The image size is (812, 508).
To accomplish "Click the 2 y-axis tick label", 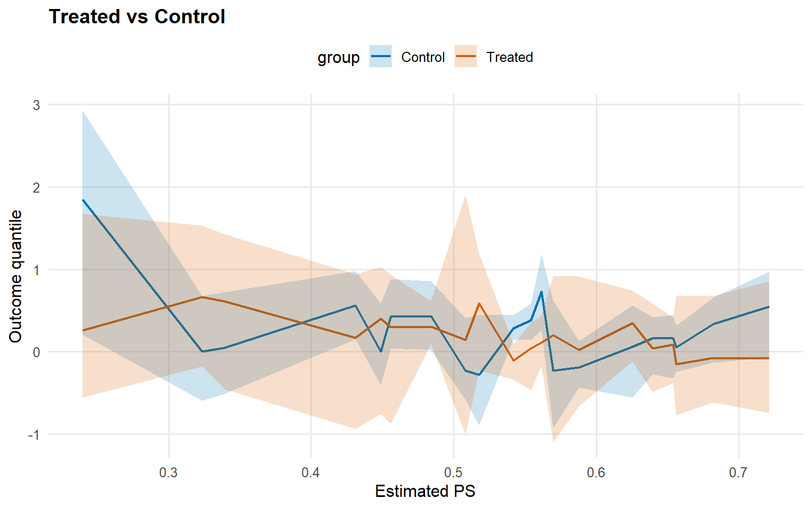I will click(36, 187).
